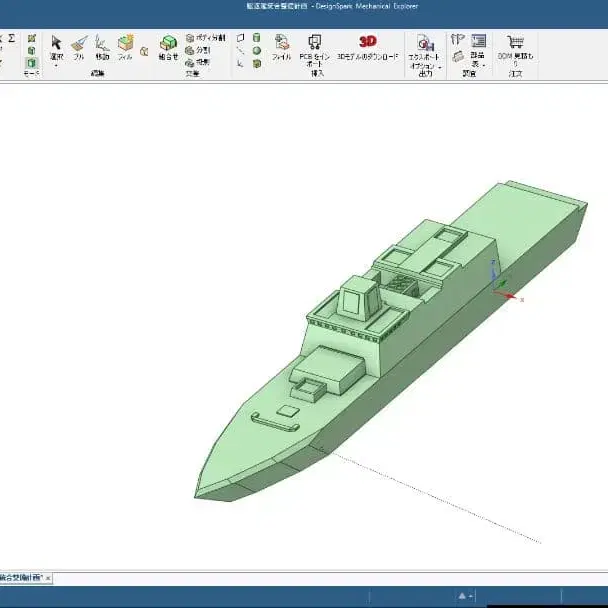Image resolution: width=608 pixels, height=608 pixels.
Task: Click the measure dimension tool icon
Action: click(458, 39)
